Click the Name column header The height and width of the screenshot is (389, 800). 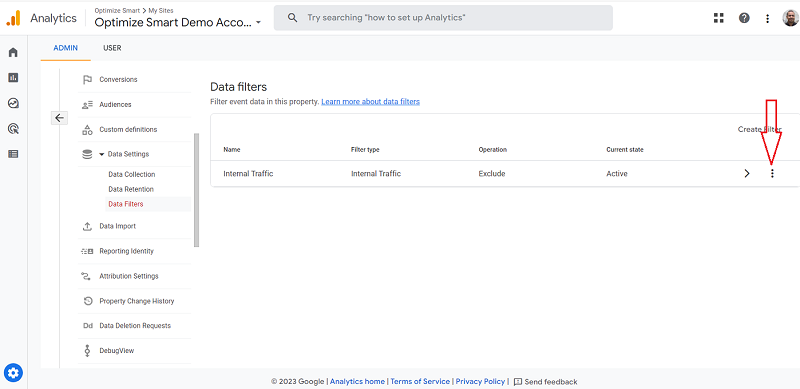(232, 150)
